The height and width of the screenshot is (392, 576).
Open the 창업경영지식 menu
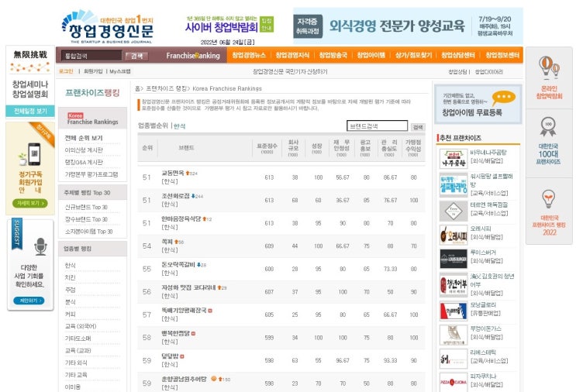point(292,55)
